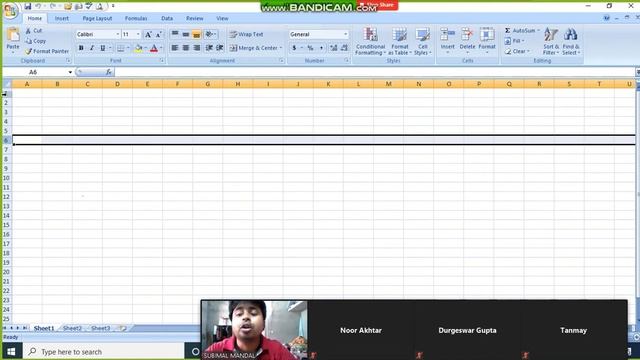This screenshot has height=360, width=640.
Task: Open the Calibri font name dropdown
Action: point(118,34)
